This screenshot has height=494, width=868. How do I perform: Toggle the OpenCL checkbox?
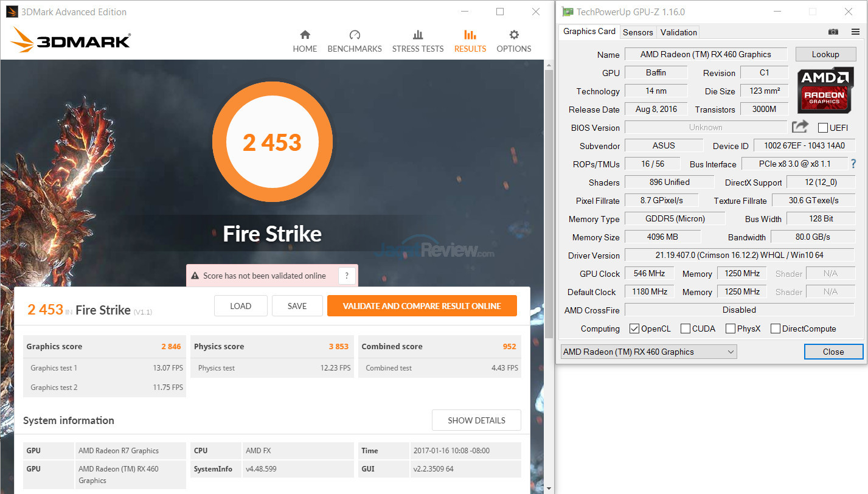(634, 329)
